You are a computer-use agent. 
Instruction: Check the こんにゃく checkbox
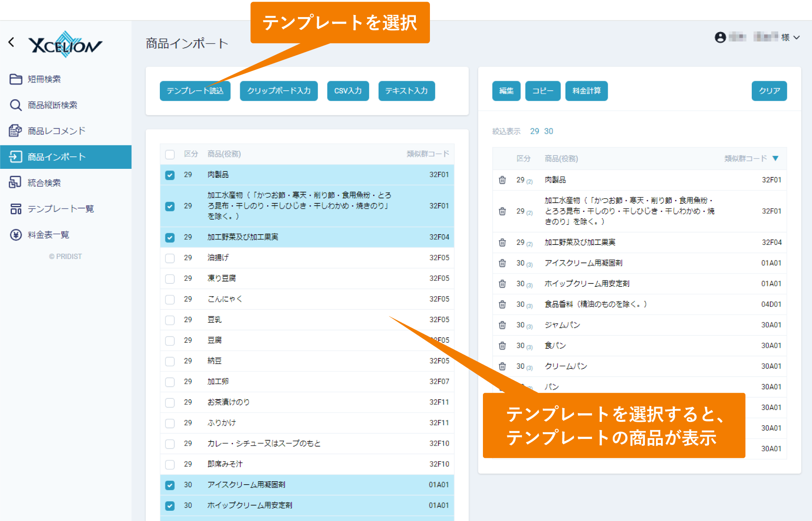(x=170, y=299)
